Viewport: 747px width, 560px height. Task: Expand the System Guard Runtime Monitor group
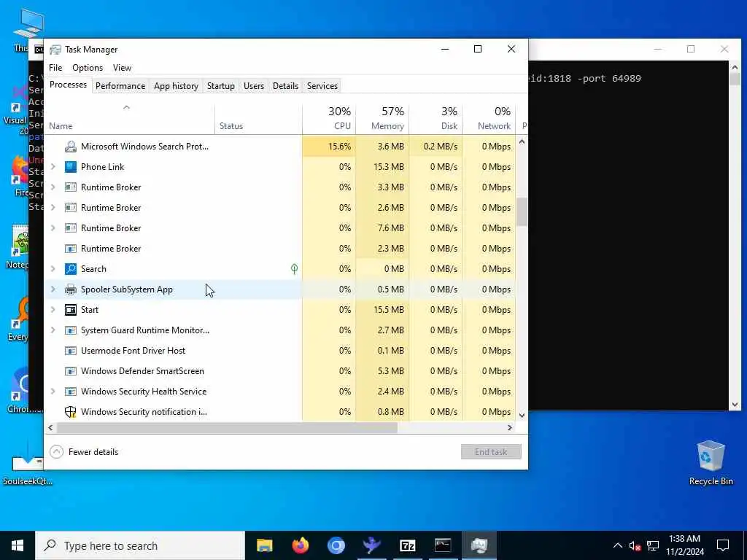[53, 330]
